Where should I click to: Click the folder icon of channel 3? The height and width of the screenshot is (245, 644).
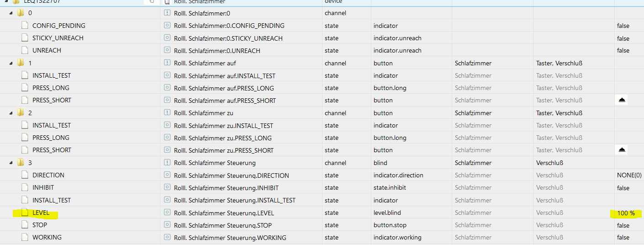(x=21, y=162)
